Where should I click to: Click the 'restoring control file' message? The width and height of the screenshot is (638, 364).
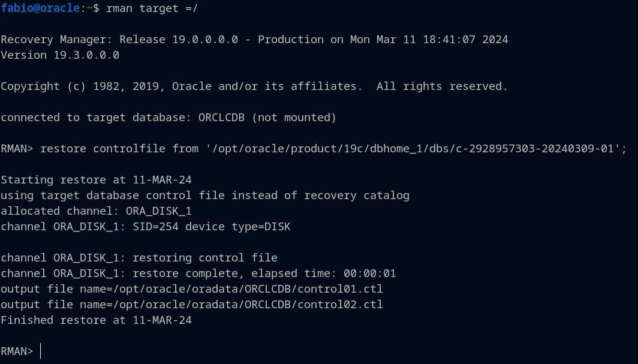pyautogui.click(x=205, y=258)
